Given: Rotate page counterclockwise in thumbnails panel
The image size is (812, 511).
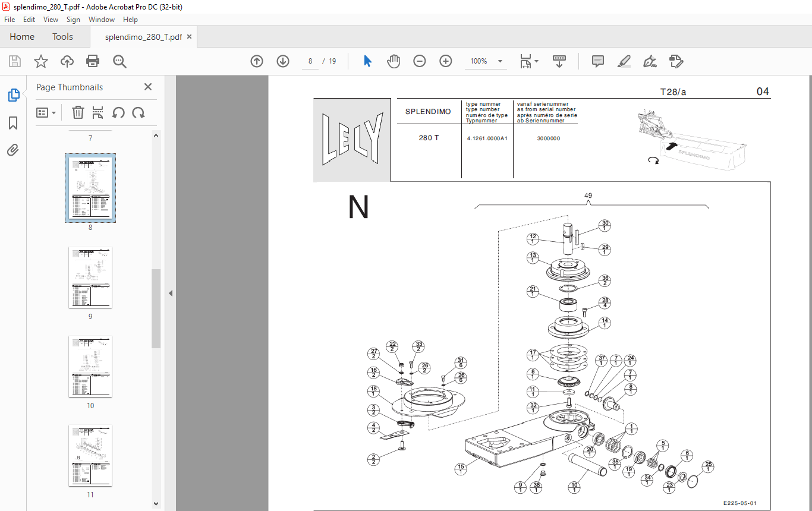Looking at the screenshot, I should click(118, 112).
